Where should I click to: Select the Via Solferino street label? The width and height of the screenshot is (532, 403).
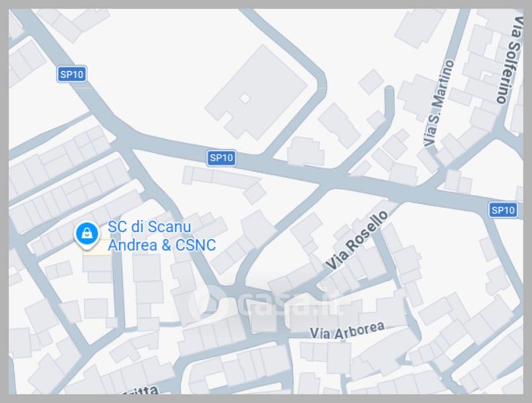pyautogui.click(x=510, y=59)
